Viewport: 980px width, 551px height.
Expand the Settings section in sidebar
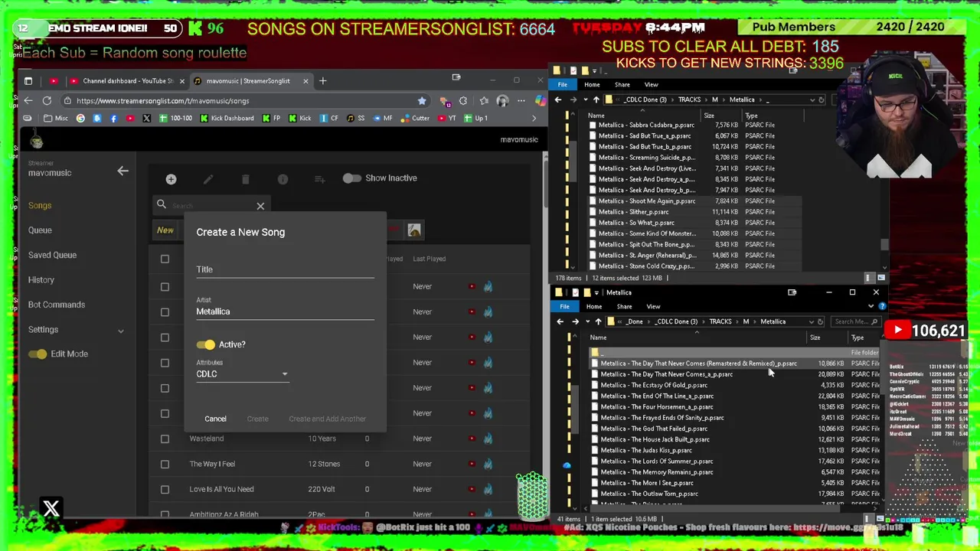[x=120, y=330]
